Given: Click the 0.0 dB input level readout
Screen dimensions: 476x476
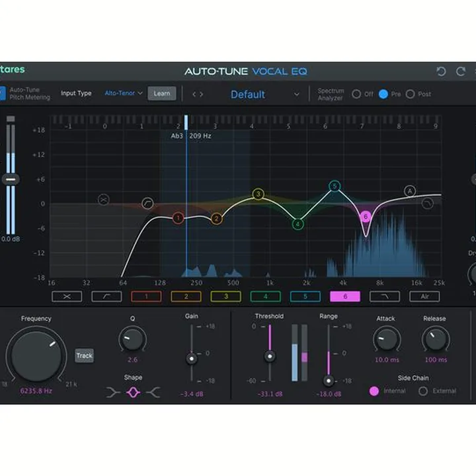Looking at the screenshot, I should [x=11, y=239].
